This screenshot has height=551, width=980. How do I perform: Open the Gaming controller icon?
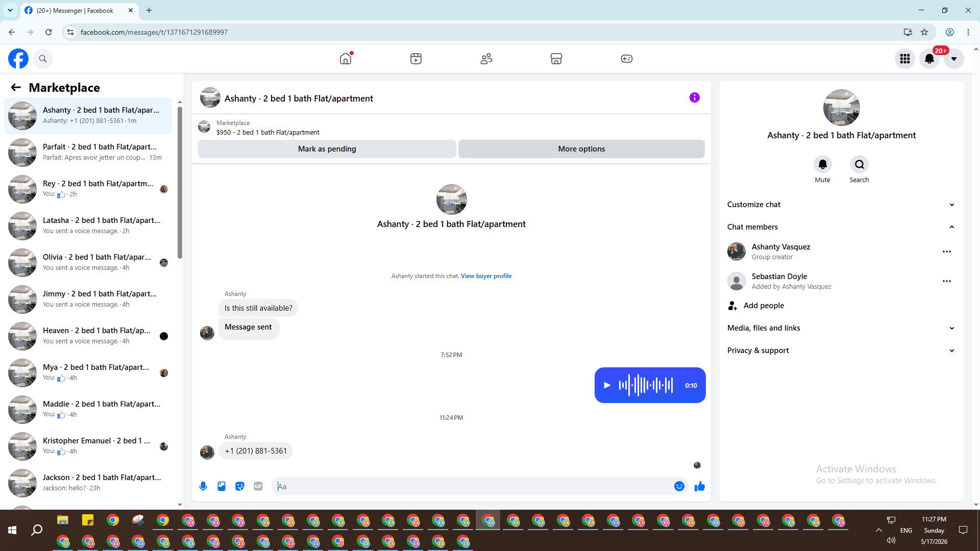click(627, 59)
